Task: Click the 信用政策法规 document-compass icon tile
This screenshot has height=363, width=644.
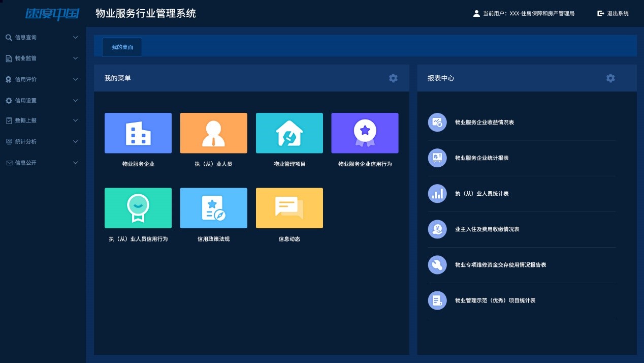Action: tap(213, 208)
